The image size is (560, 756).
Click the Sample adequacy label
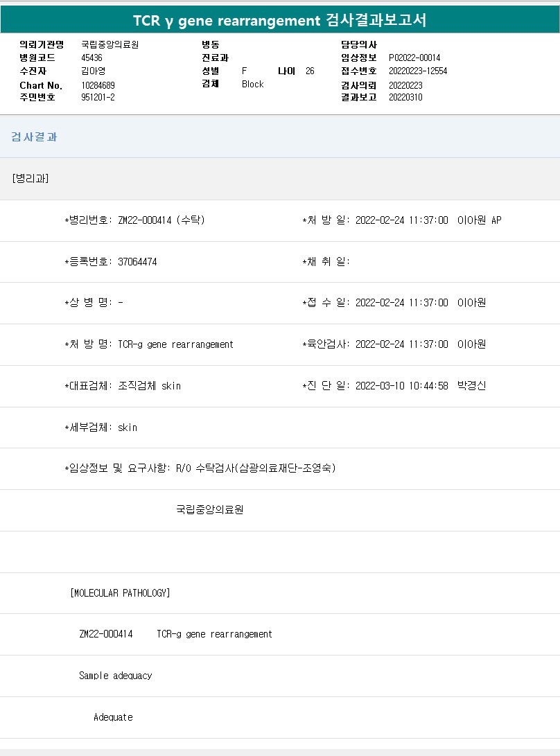point(115,676)
